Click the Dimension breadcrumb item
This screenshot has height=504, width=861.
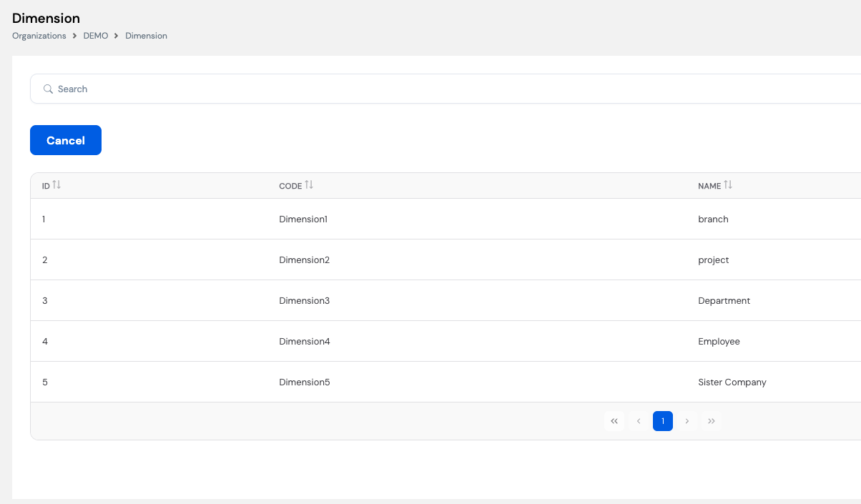(x=147, y=36)
